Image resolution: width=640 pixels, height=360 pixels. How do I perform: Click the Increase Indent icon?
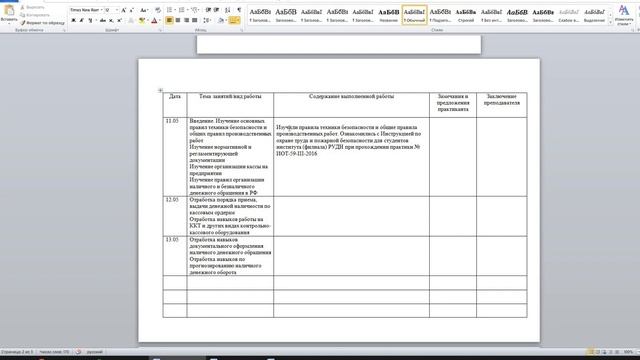click(216, 10)
